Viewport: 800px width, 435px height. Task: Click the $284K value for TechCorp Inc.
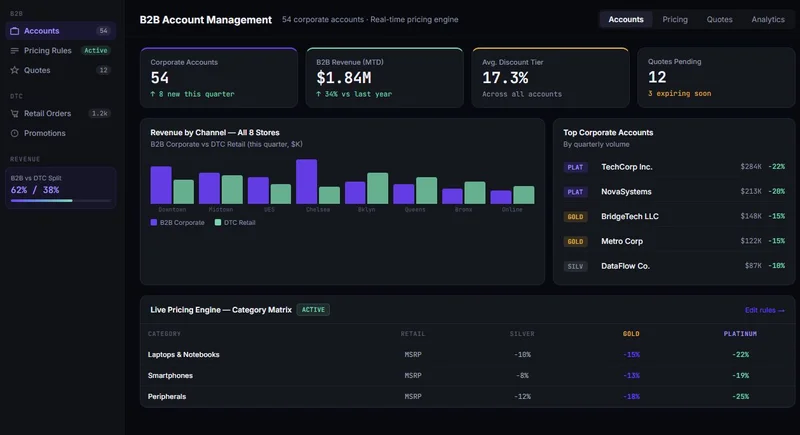751,167
